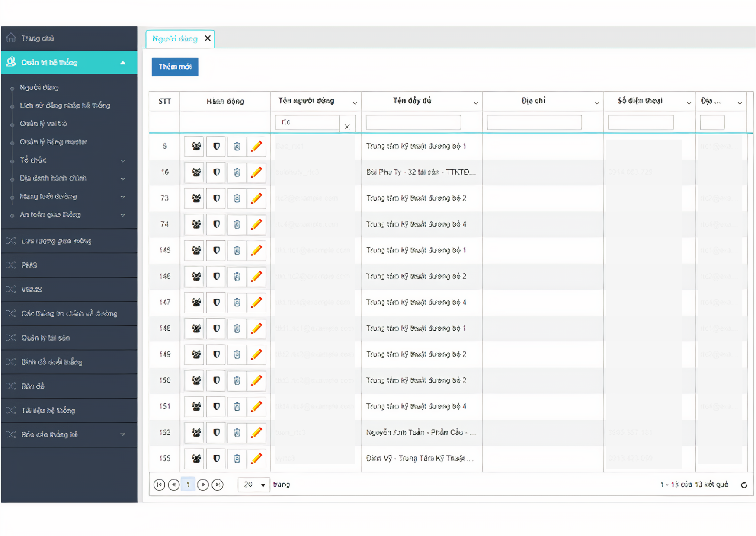Go to the previous page of results
This screenshot has height=536, width=756.
pos(174,485)
